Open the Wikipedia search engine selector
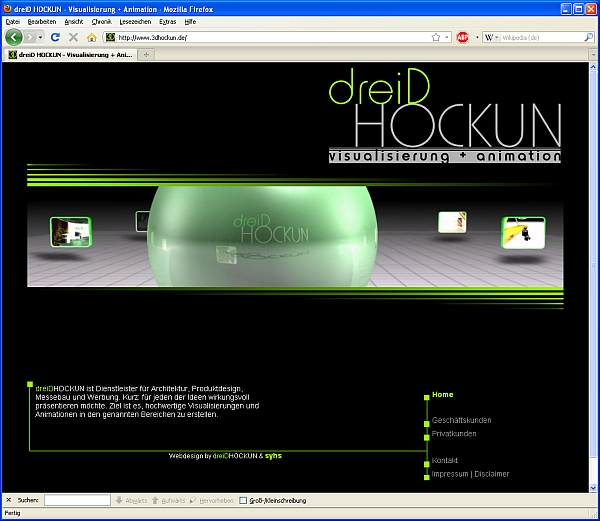The height and width of the screenshot is (521, 600). click(x=491, y=37)
